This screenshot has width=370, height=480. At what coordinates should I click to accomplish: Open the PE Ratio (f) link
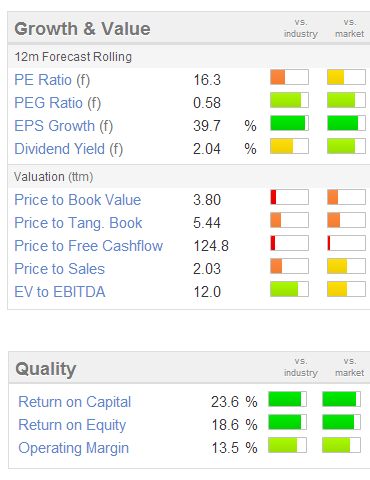click(x=52, y=80)
